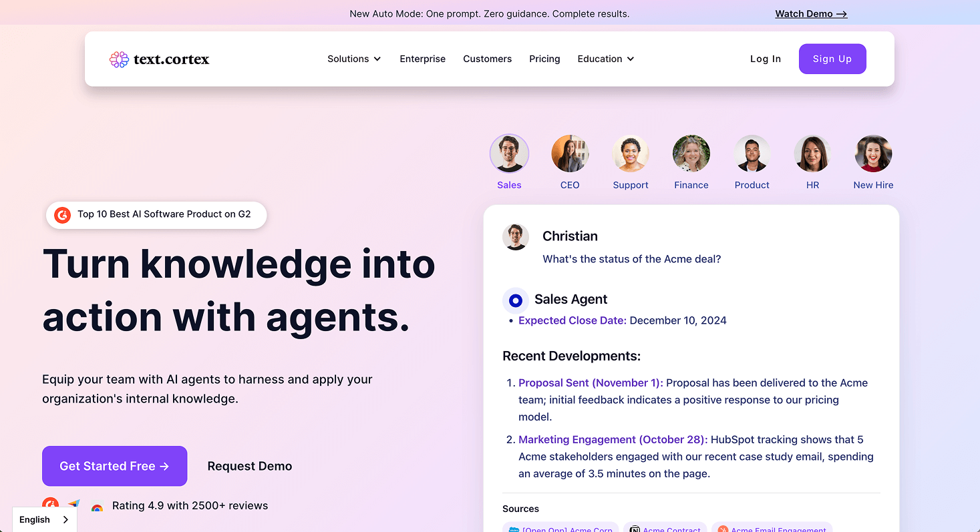Open the English language selector
The height and width of the screenshot is (532, 980).
44,519
